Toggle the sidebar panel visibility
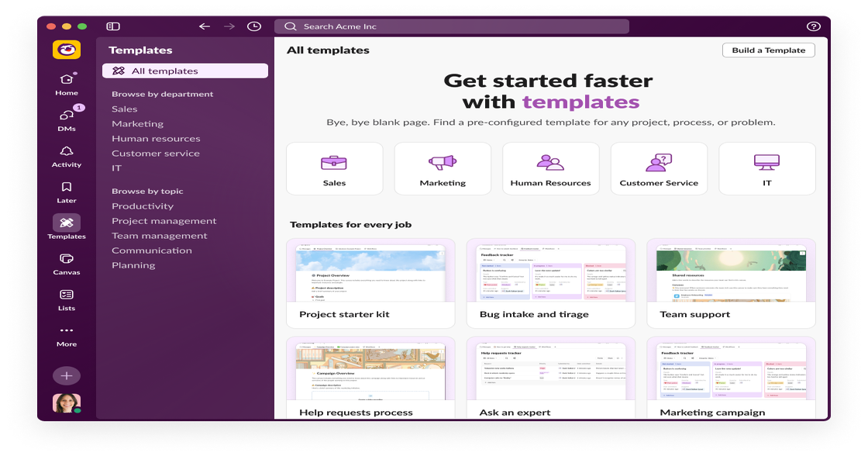This screenshot has height=456, width=868. (x=115, y=26)
